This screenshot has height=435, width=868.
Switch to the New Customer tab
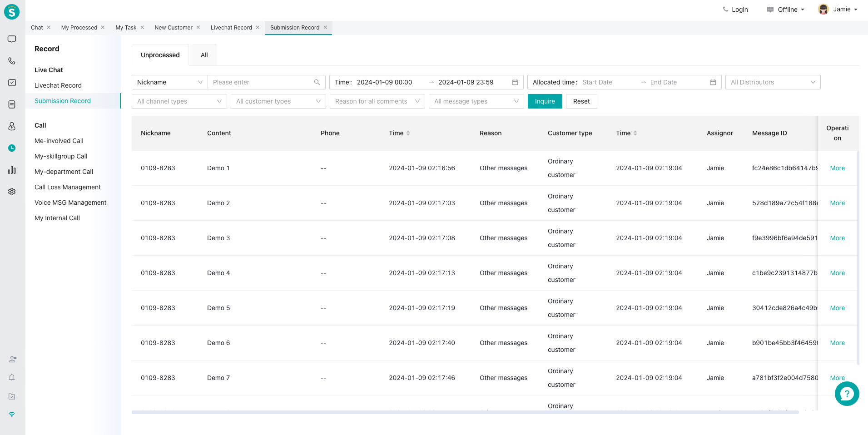click(174, 27)
